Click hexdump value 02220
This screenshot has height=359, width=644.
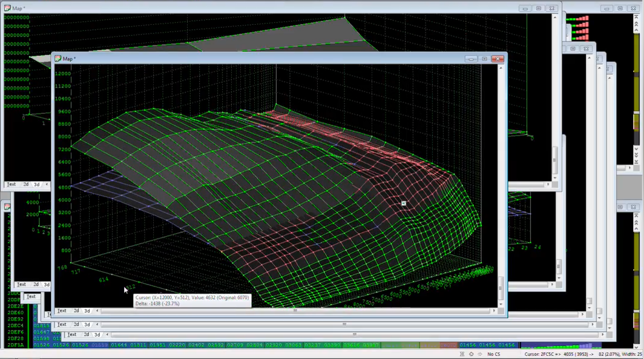coord(177,345)
